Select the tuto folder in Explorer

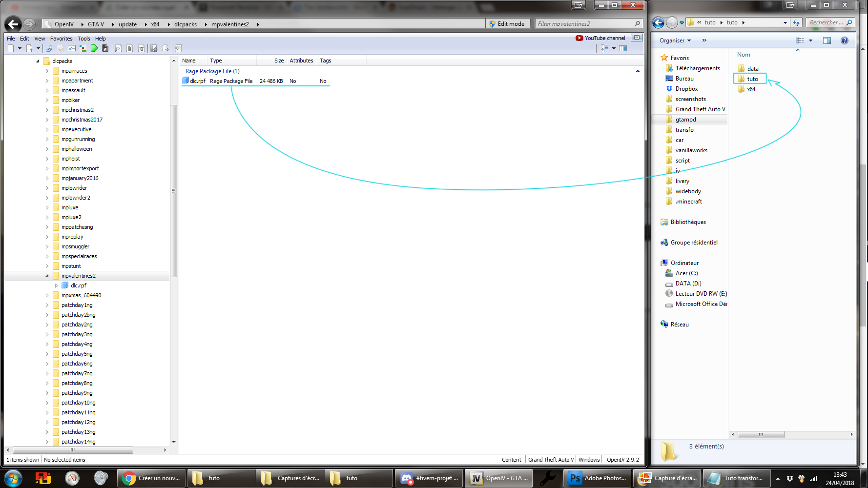click(x=750, y=79)
